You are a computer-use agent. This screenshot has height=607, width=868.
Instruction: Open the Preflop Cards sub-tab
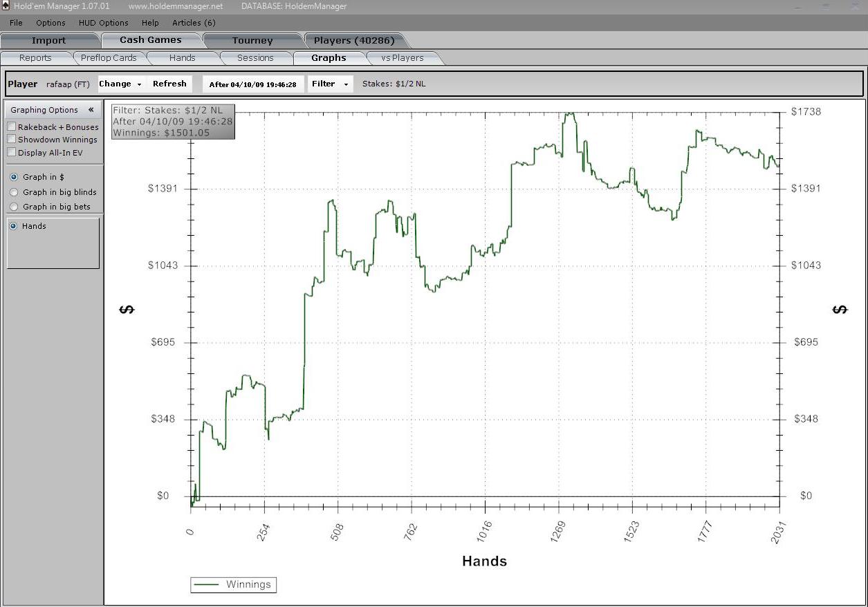[x=109, y=57]
